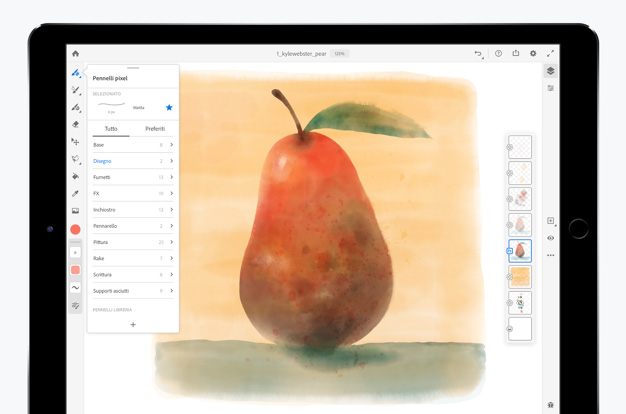Toggle layer visibility eye icon
This screenshot has width=626, height=414.
551,238
